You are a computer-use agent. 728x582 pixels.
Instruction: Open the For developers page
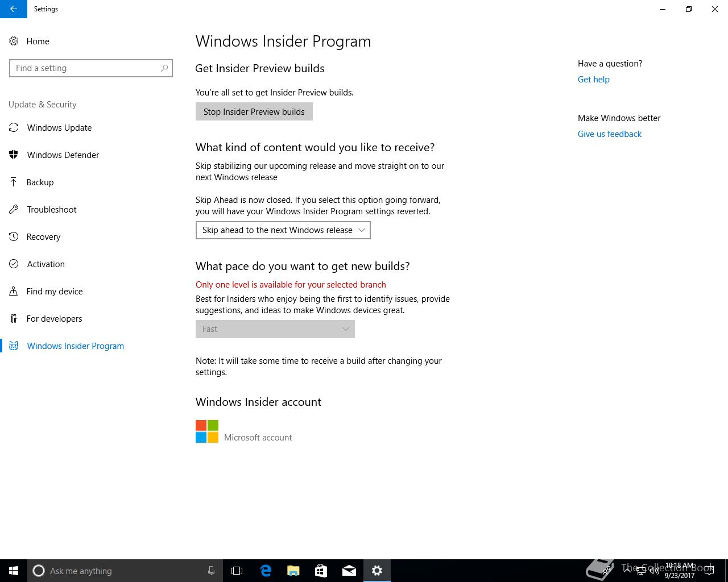tap(55, 319)
